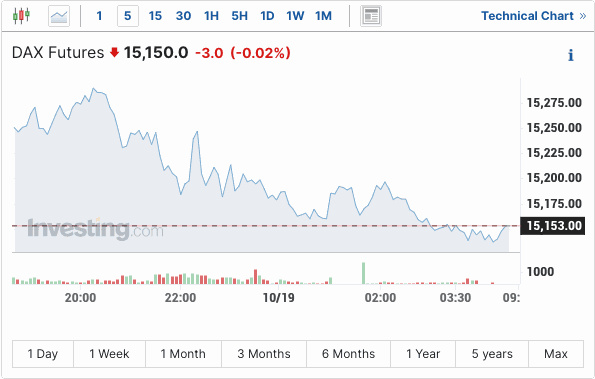Show the 5 years range
Image resolution: width=595 pixels, height=379 pixels.
pyautogui.click(x=492, y=354)
